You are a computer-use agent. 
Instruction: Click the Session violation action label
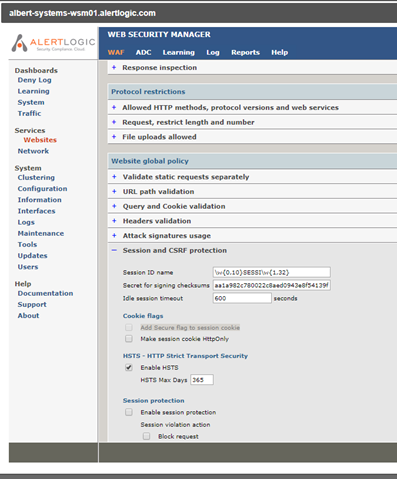(175, 425)
